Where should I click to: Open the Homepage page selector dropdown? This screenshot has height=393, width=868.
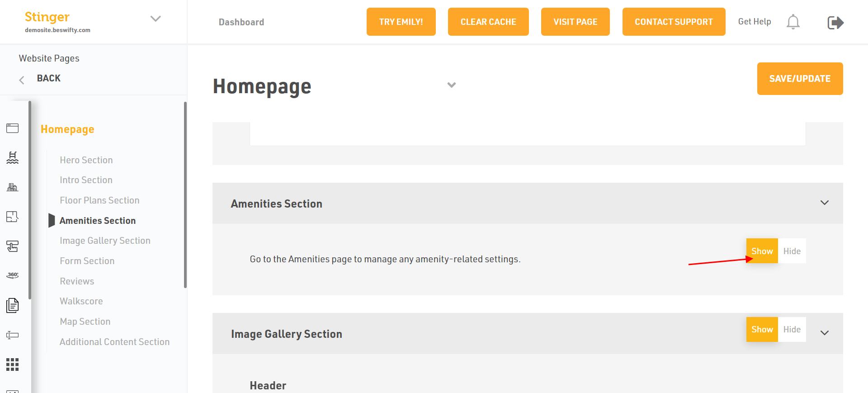[x=451, y=85]
